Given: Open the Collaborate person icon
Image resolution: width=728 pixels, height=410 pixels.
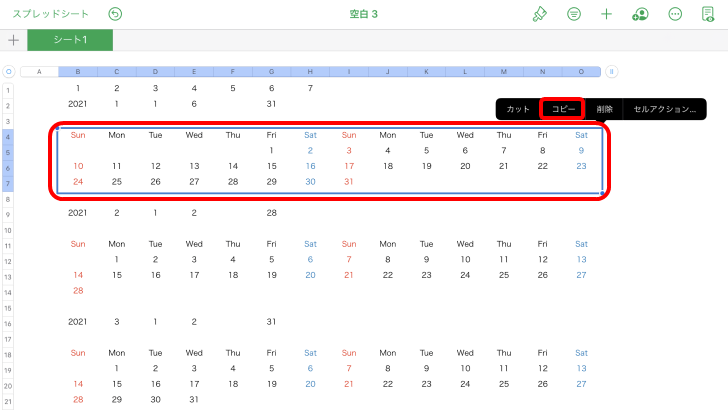Looking at the screenshot, I should [640, 14].
